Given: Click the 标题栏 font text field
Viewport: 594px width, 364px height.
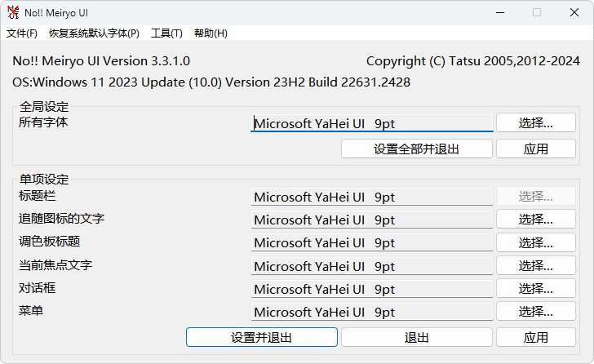Looking at the screenshot, I should click(371, 197).
